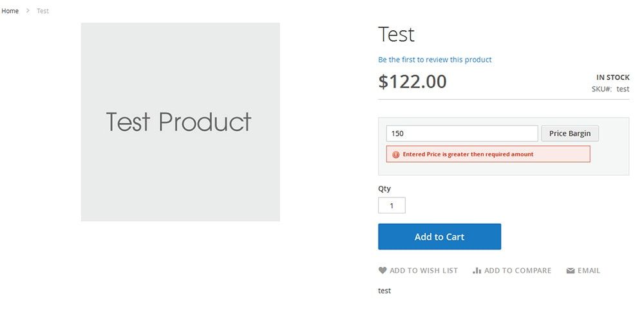
Task: Click the IN STOCK availability label
Action: click(x=613, y=77)
